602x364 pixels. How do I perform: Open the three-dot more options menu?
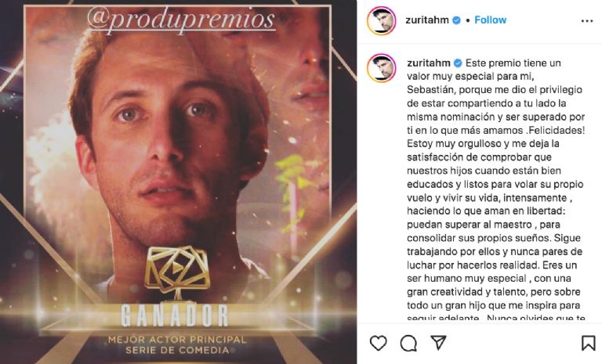tap(587, 21)
